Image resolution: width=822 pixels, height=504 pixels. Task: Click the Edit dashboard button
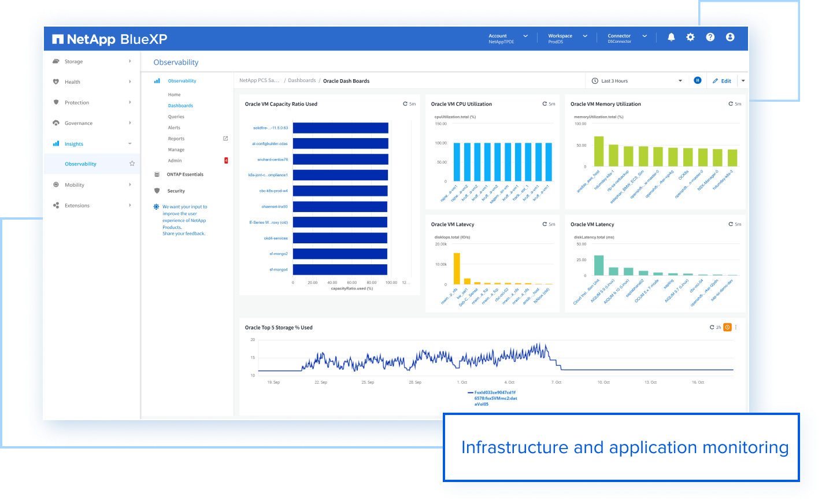click(722, 81)
